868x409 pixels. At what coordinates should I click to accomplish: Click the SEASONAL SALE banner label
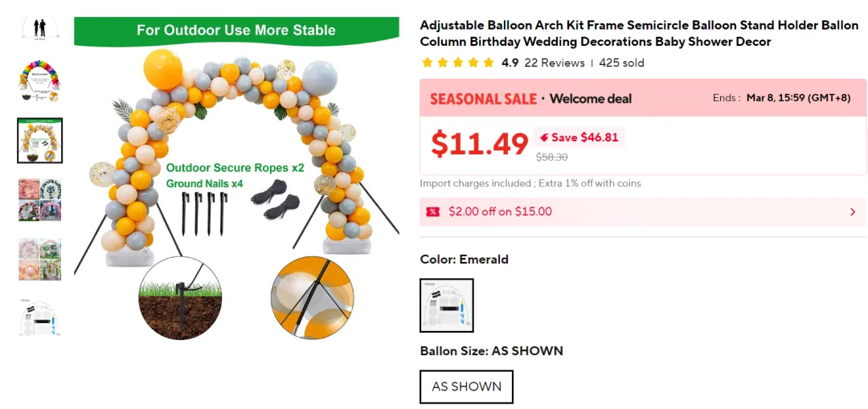[483, 99]
